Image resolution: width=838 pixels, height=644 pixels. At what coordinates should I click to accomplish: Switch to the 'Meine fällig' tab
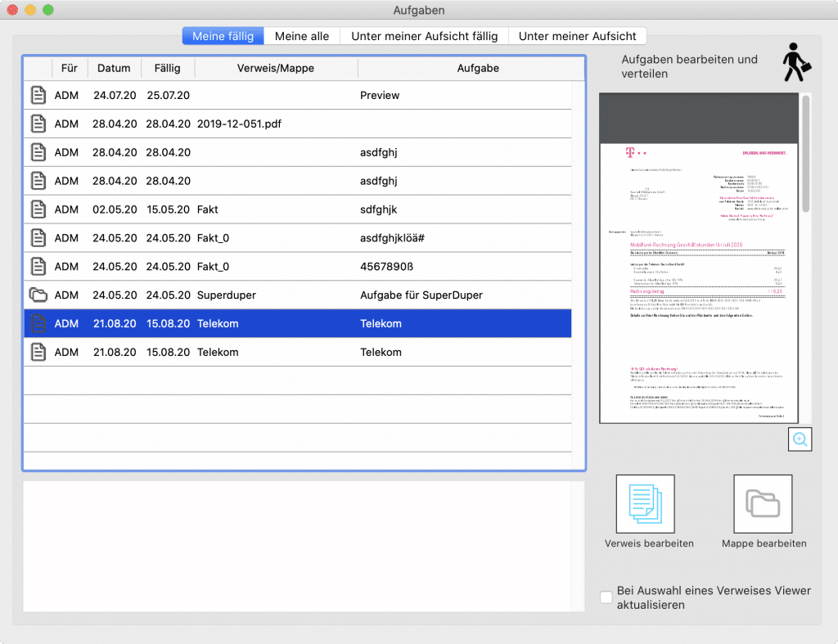point(223,36)
